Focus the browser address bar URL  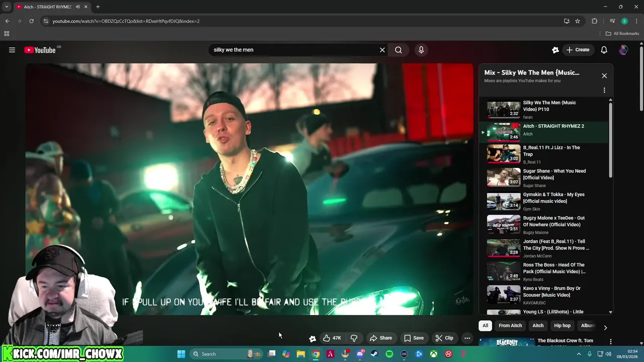coord(126,21)
